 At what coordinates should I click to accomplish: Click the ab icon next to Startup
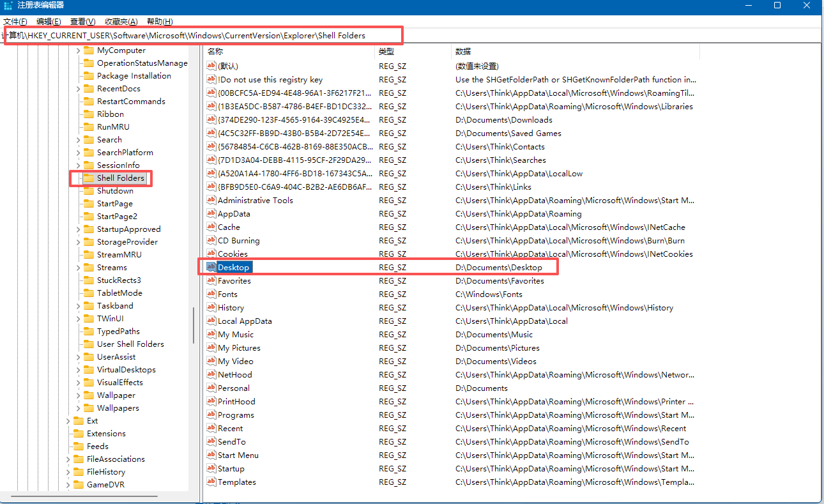(211, 468)
